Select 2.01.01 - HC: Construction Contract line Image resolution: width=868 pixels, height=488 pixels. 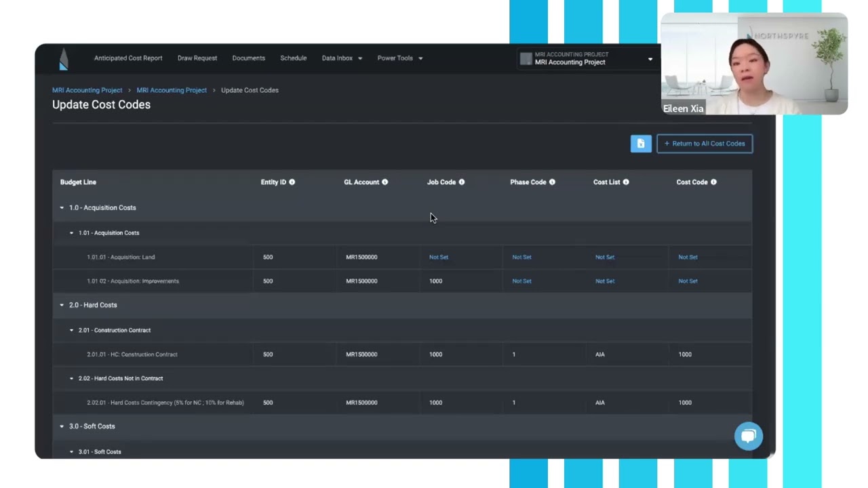click(132, 354)
